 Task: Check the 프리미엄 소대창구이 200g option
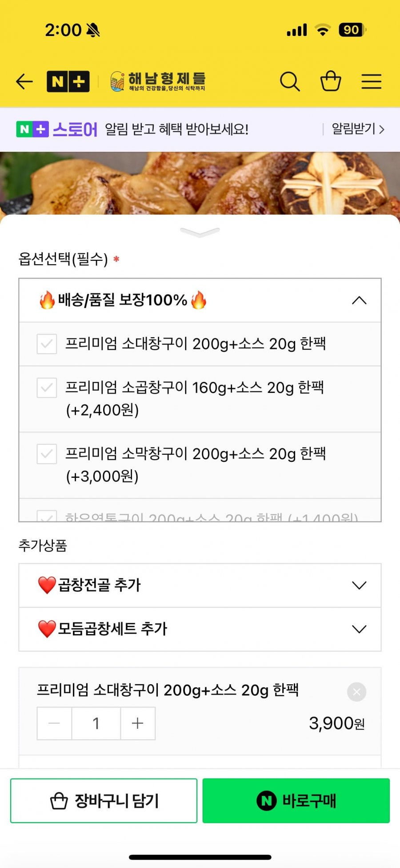[47, 344]
